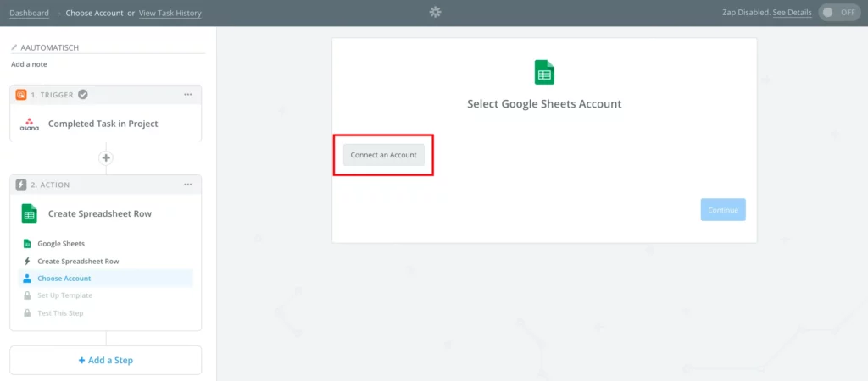The height and width of the screenshot is (381, 868).
Task: Open the View Task History link
Action: [x=170, y=13]
